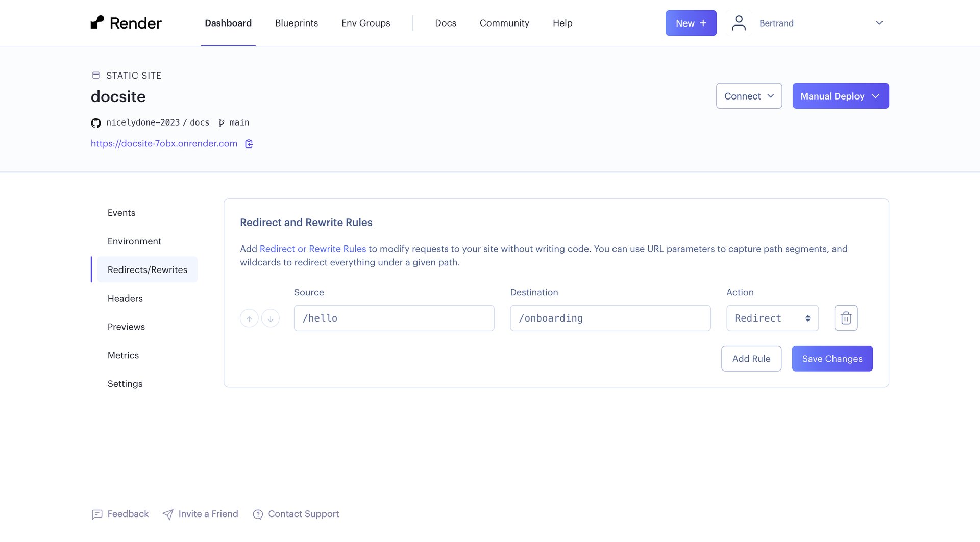Click the static site icon above docsite

click(95, 75)
